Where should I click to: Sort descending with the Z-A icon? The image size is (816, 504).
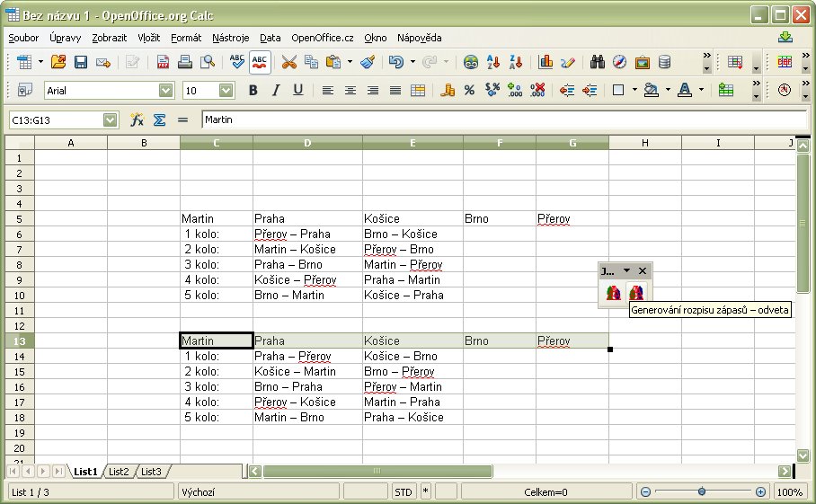click(x=515, y=62)
